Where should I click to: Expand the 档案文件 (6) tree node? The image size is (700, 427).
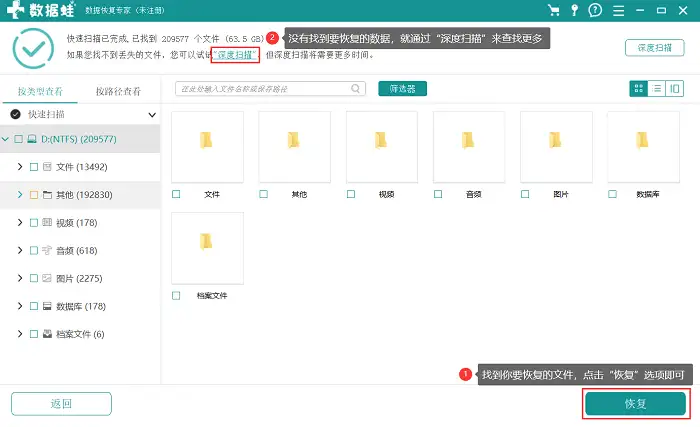point(20,334)
